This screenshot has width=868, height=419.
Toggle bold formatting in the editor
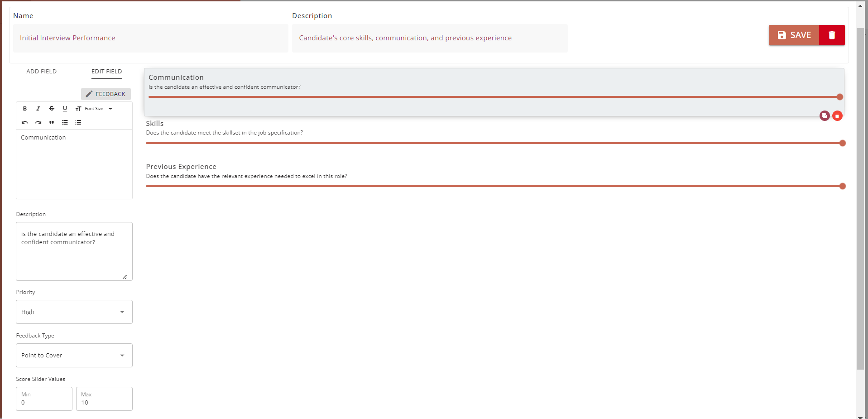(25, 109)
